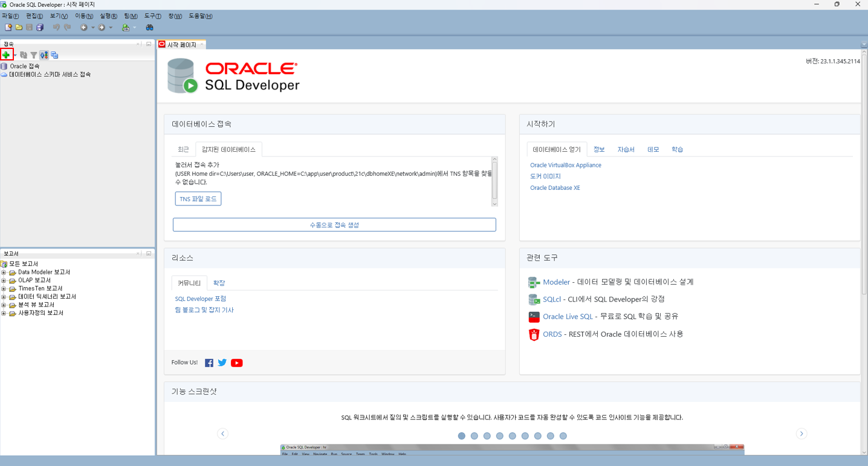Expand the TimesTen 보고서 node
The width and height of the screenshot is (868, 466).
[4, 289]
